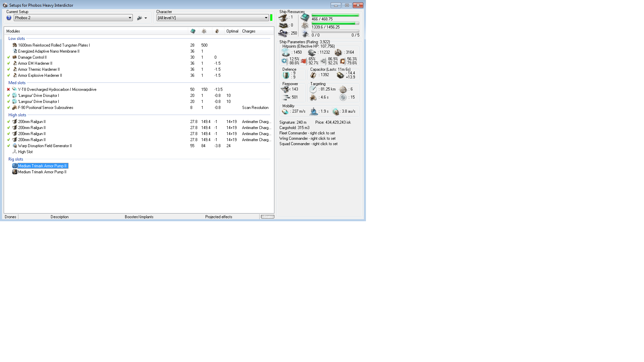Click the selected Medium Trimark Armor Pump II icon
This screenshot has height=362, width=644.
click(15, 166)
